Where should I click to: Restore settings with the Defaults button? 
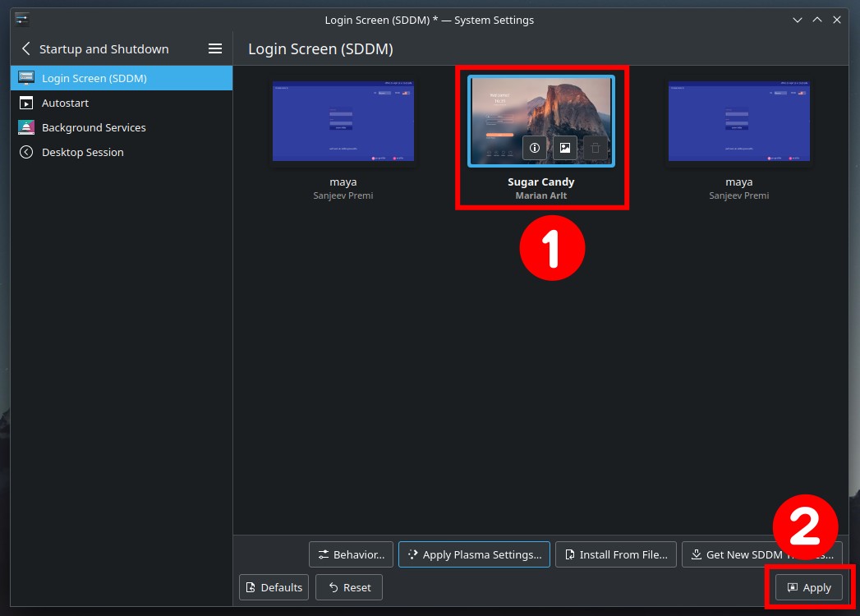click(274, 587)
